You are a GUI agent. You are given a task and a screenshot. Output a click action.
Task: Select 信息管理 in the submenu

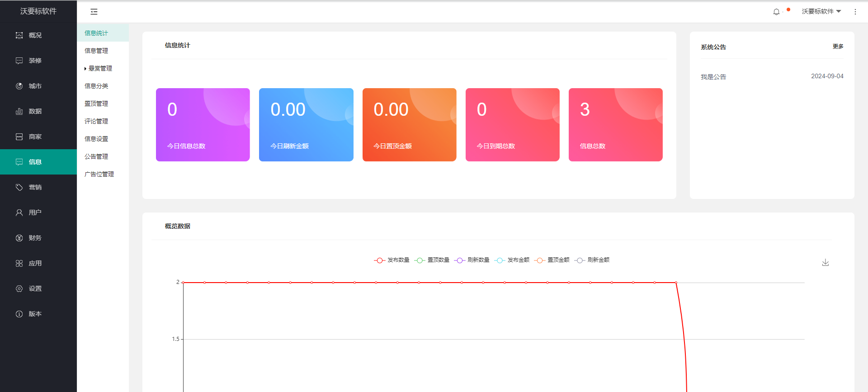point(96,51)
